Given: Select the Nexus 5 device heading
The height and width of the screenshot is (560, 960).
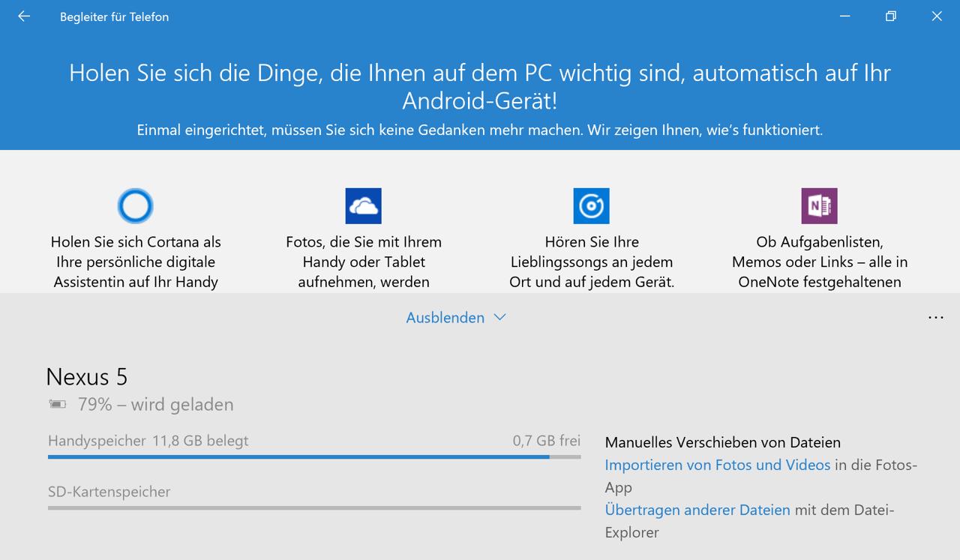Looking at the screenshot, I should (x=87, y=376).
